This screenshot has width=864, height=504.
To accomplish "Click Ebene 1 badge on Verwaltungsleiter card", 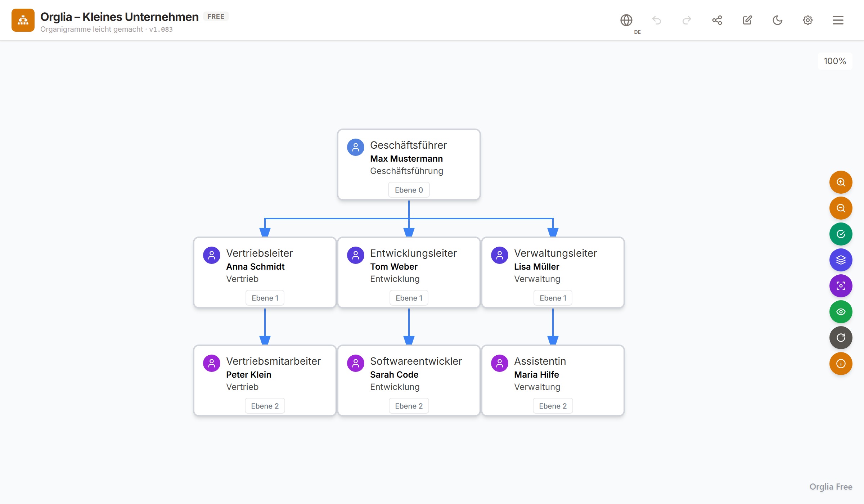I will (553, 298).
